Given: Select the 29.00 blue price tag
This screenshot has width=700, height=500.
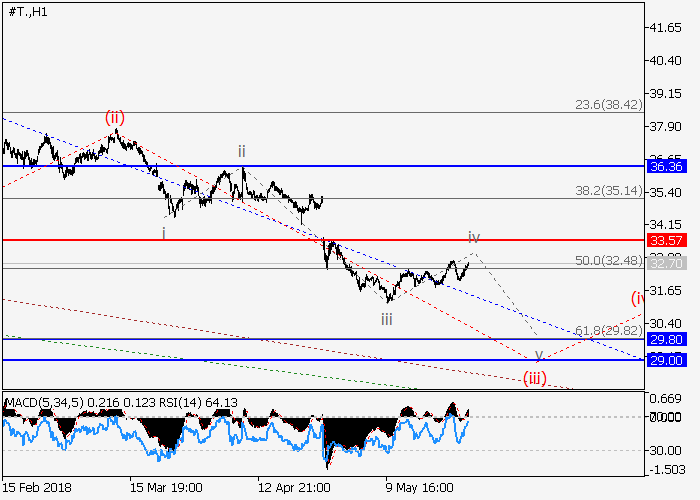Looking at the screenshot, I should (663, 360).
